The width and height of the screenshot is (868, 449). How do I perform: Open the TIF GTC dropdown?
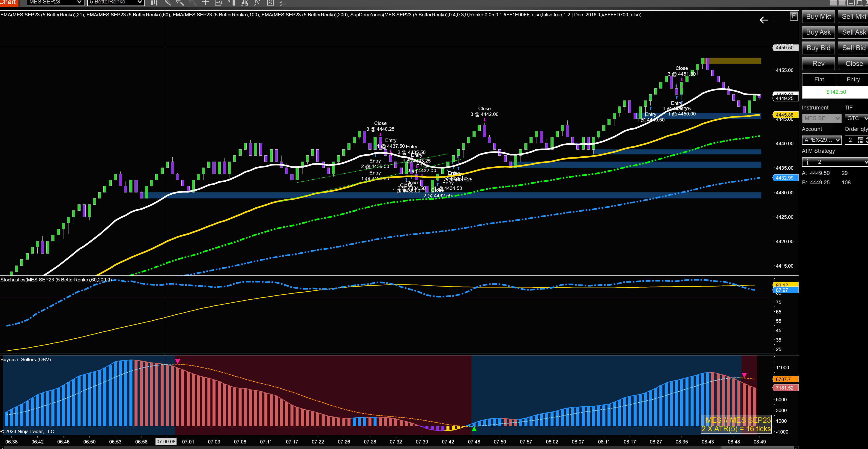point(856,118)
